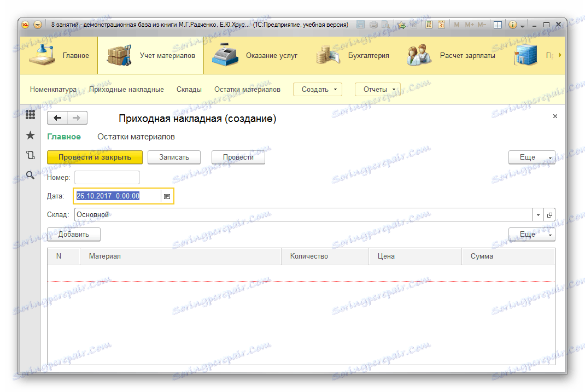This screenshot has height=392, width=585.
Task: Click the Цена column header
Action: click(x=416, y=256)
